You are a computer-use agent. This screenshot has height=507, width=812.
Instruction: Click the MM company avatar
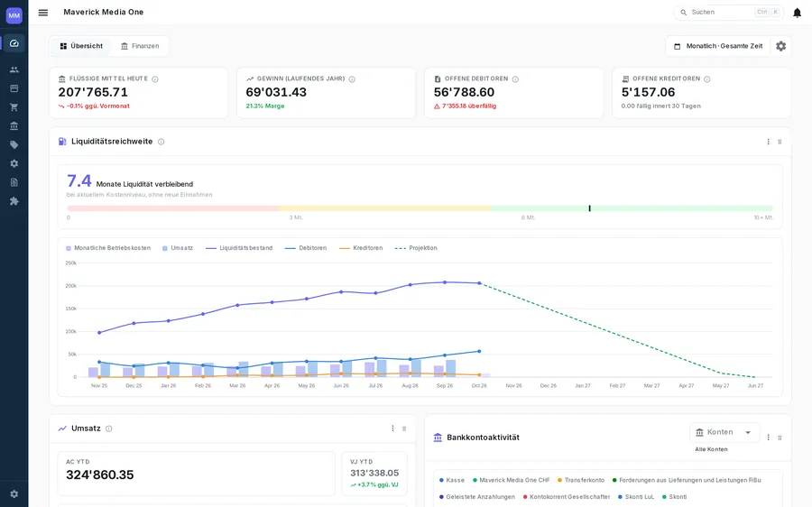point(14,15)
